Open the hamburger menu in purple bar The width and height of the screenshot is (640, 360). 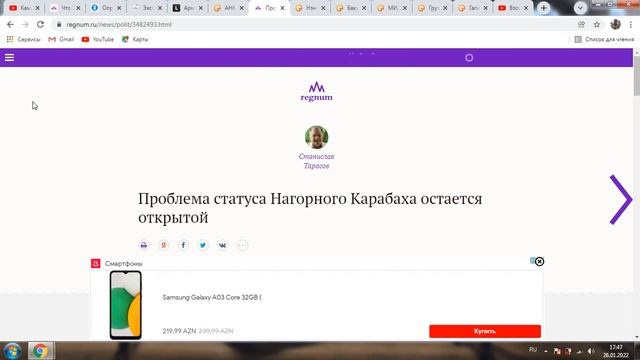(9, 58)
